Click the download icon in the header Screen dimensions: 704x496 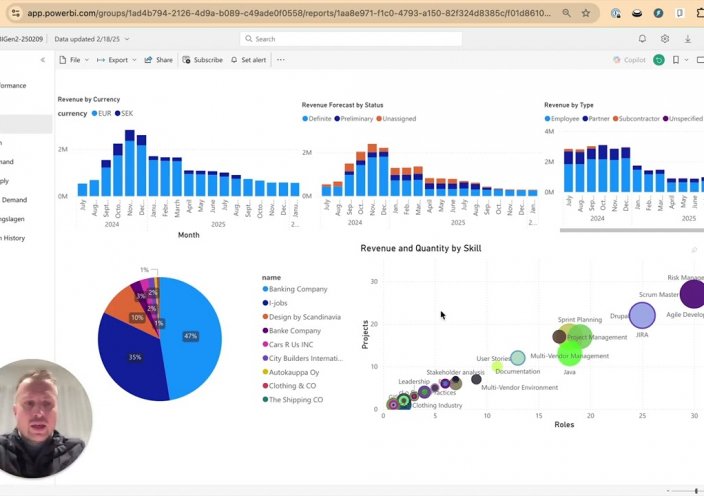[688, 39]
